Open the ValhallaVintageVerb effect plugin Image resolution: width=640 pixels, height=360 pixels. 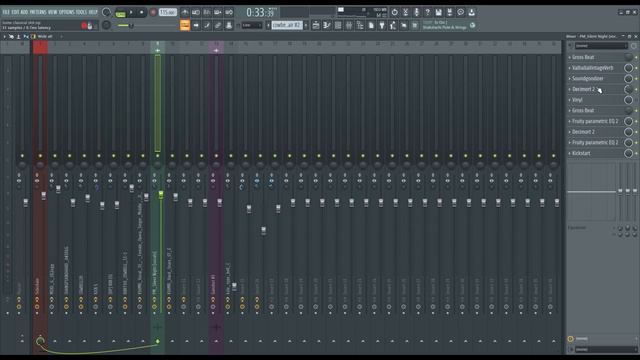pos(593,68)
